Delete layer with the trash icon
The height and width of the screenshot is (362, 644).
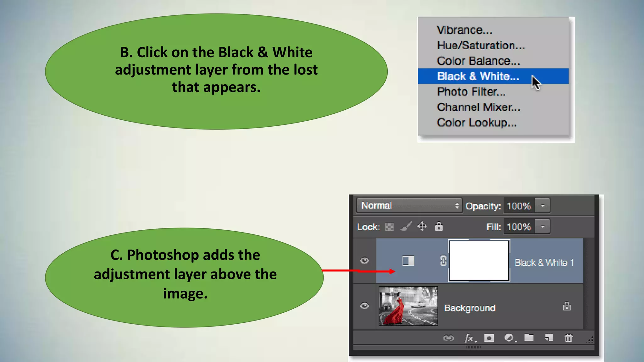(569, 338)
